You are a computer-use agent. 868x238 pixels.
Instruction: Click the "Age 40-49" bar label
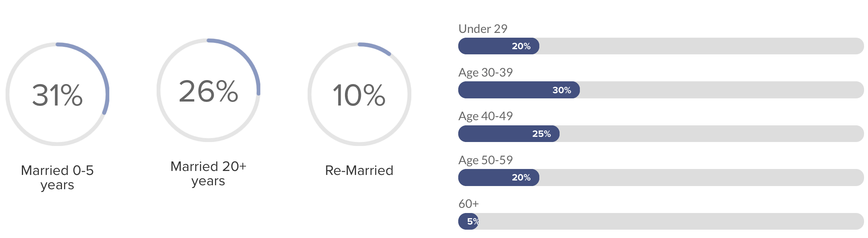[x=485, y=116]
